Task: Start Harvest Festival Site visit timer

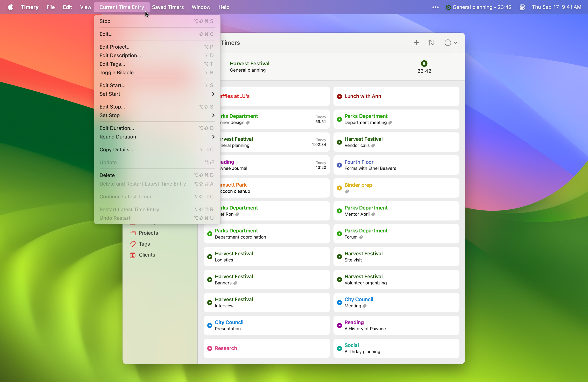Action: coord(339,257)
